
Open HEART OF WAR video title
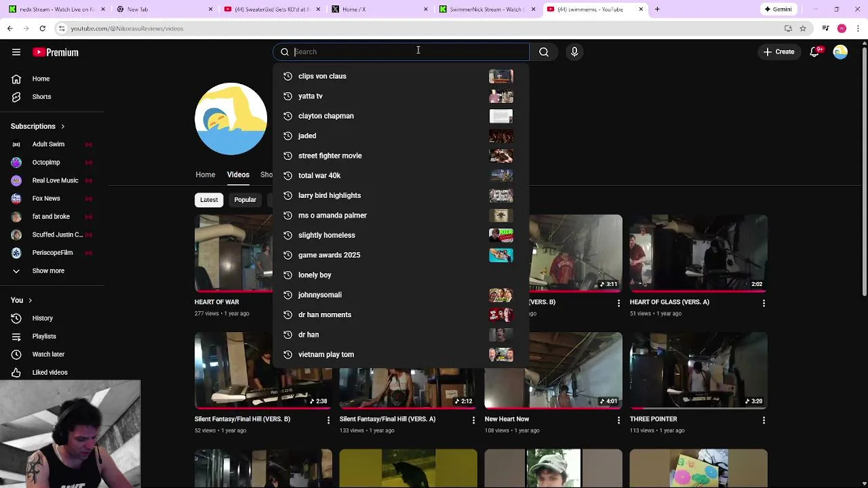(217, 302)
